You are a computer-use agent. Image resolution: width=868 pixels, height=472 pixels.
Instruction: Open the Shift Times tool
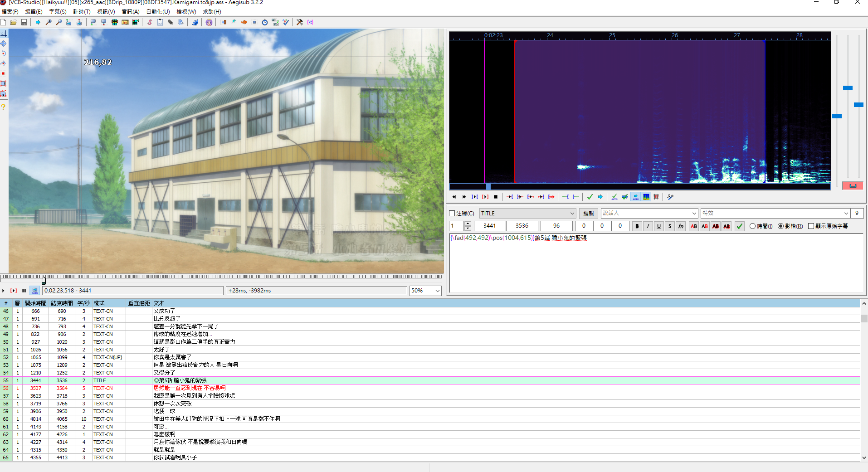223,22
